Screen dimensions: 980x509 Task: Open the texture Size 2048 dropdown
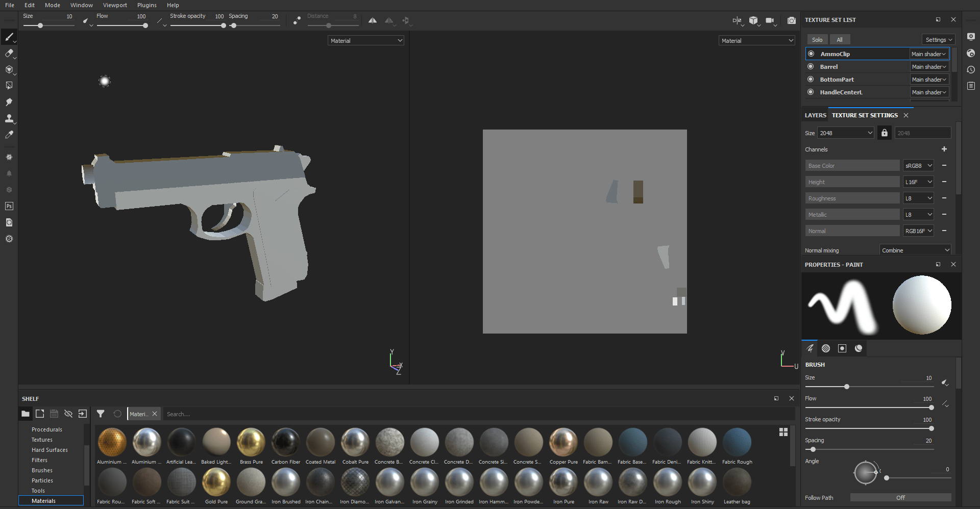pyautogui.click(x=845, y=133)
